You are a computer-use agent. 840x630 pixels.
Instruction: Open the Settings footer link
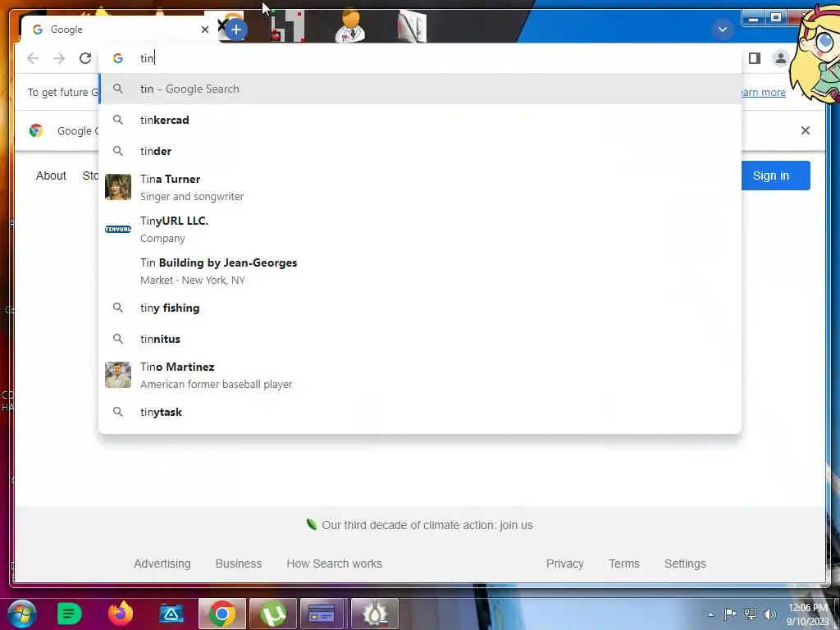coord(685,564)
